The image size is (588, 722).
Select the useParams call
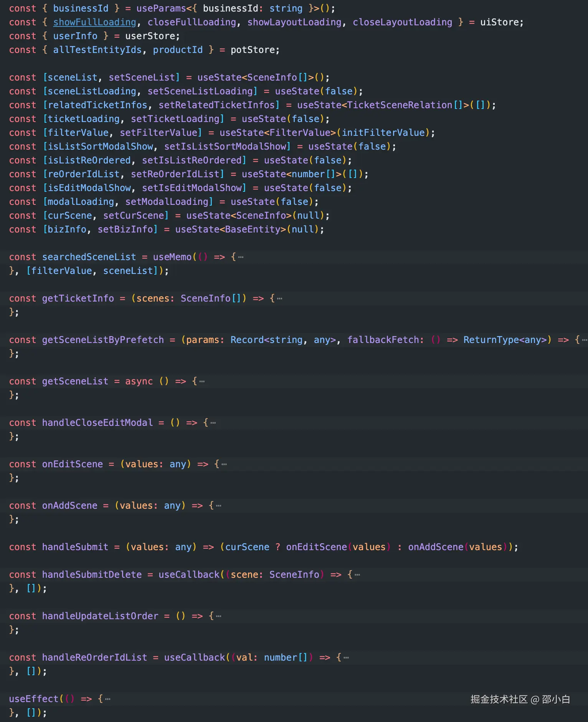coord(161,8)
